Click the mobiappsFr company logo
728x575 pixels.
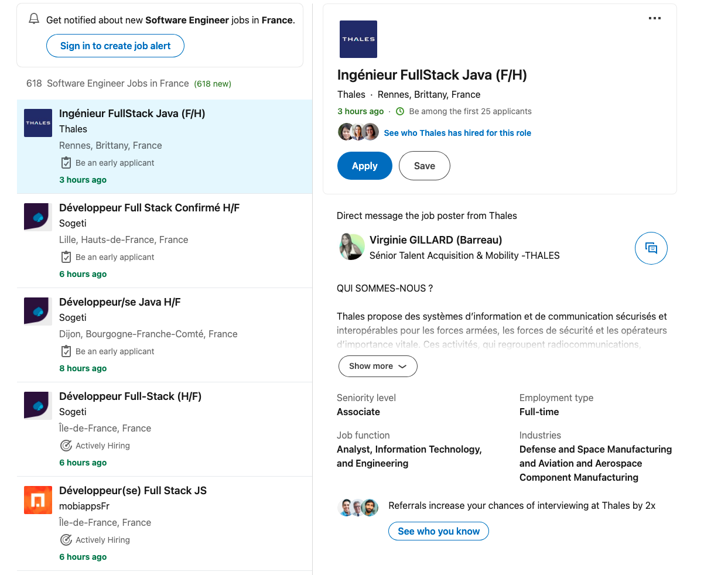click(37, 499)
